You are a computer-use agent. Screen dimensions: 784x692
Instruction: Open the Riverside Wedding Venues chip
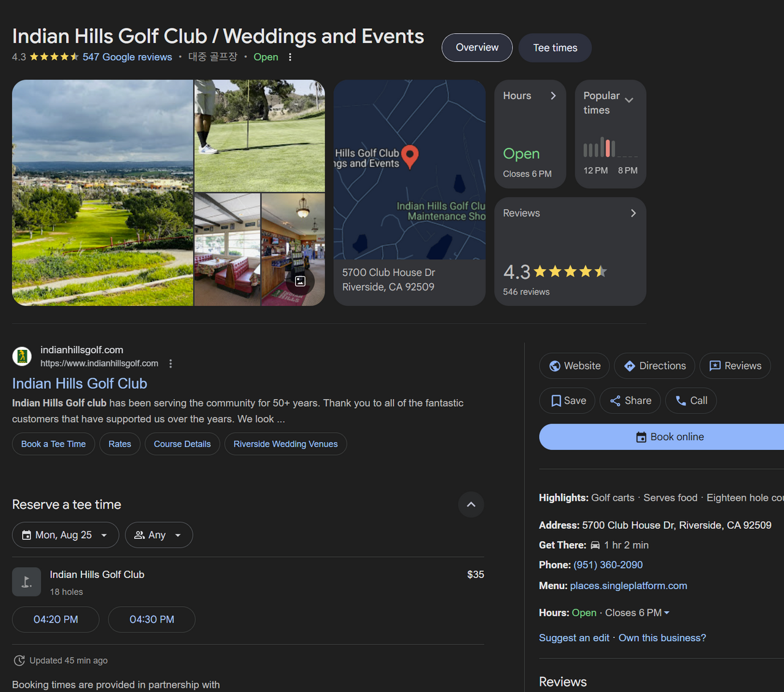[285, 444]
